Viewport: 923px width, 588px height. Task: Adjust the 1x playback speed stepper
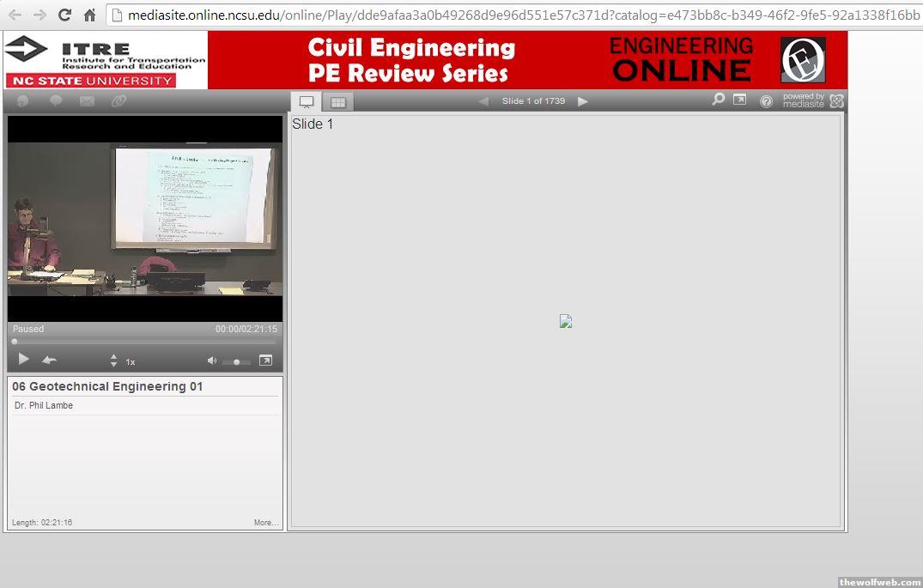click(x=113, y=361)
